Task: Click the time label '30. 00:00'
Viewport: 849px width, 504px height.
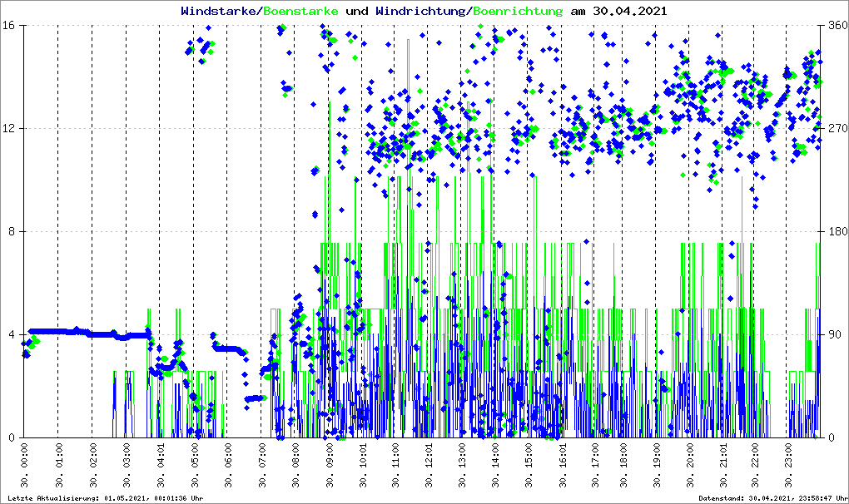Action: 24,465
